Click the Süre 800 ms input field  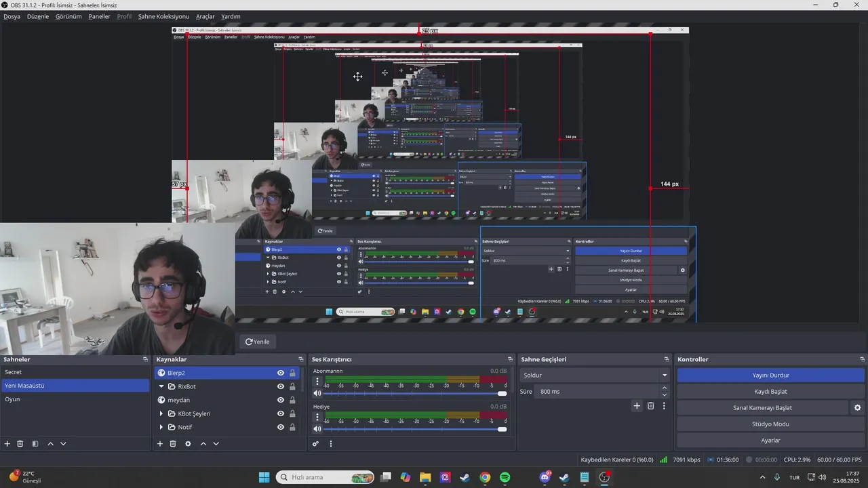(596, 392)
